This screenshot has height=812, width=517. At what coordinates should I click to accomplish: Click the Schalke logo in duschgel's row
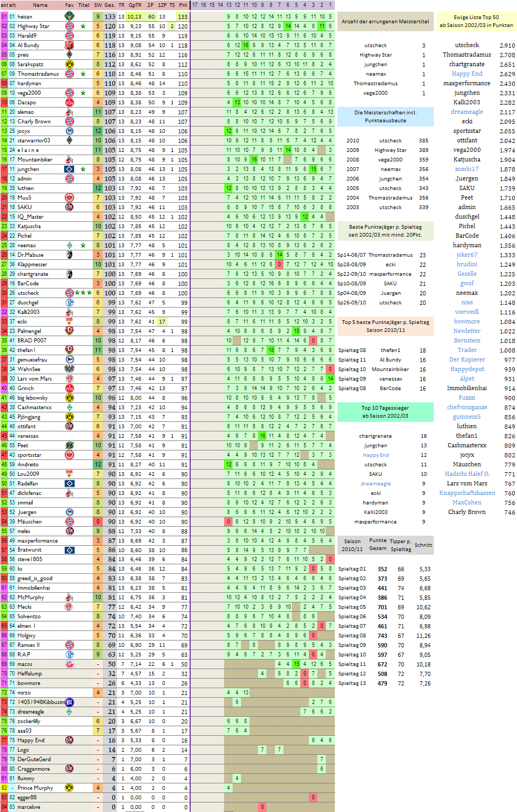click(x=69, y=302)
